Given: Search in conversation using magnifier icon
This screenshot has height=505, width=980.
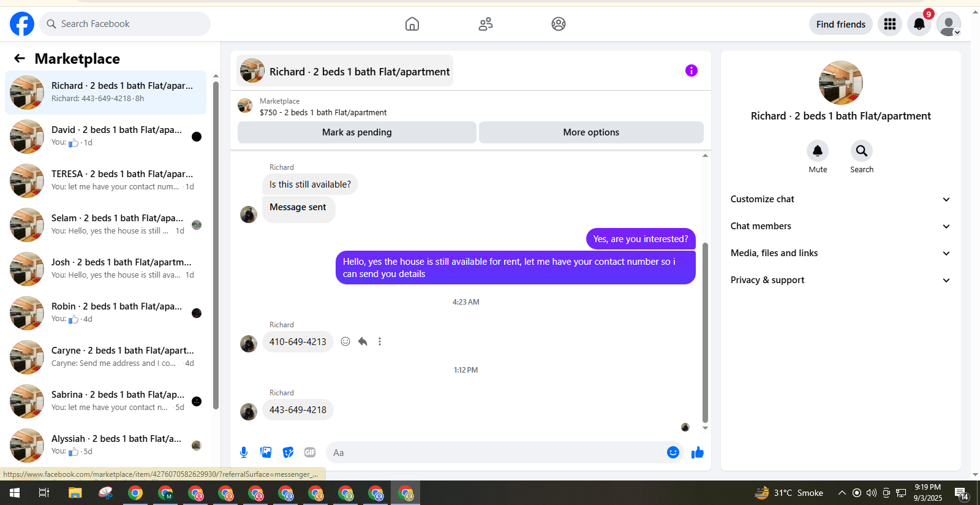Looking at the screenshot, I should [862, 151].
